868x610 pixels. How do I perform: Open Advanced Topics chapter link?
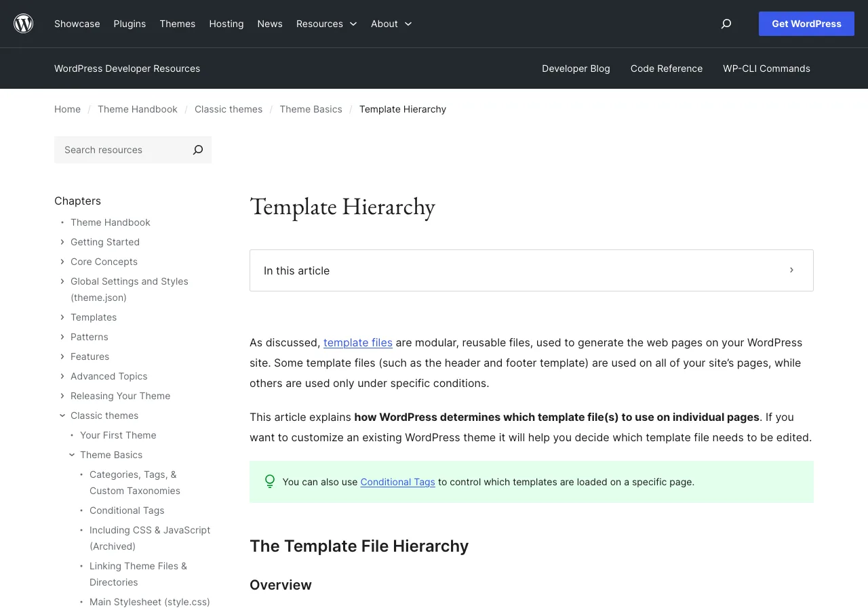[108, 376]
